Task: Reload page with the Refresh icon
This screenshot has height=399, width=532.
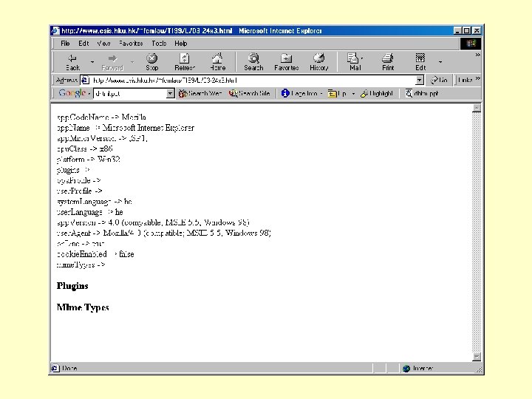Action: click(x=185, y=58)
